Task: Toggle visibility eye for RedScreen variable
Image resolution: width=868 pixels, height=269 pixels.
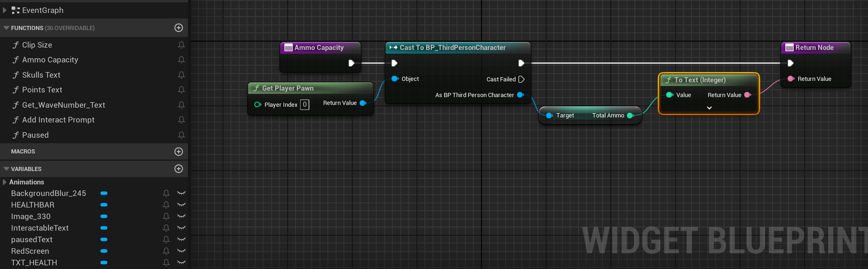Action: 181,251
